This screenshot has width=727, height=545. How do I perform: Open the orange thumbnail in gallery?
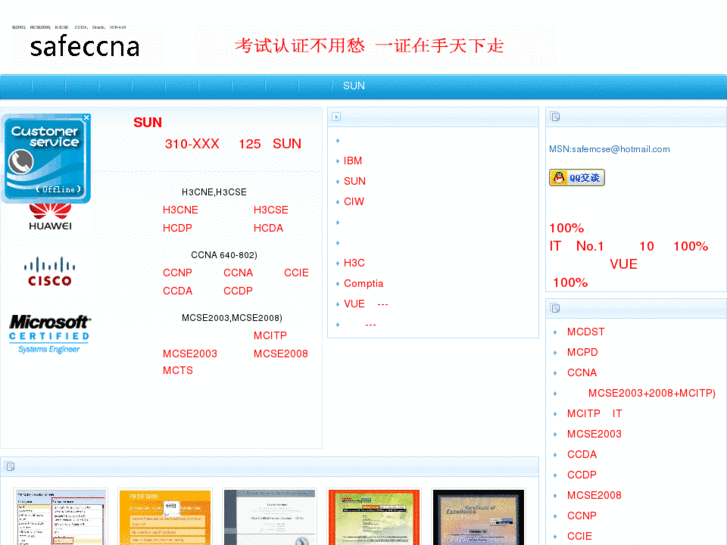click(165, 517)
